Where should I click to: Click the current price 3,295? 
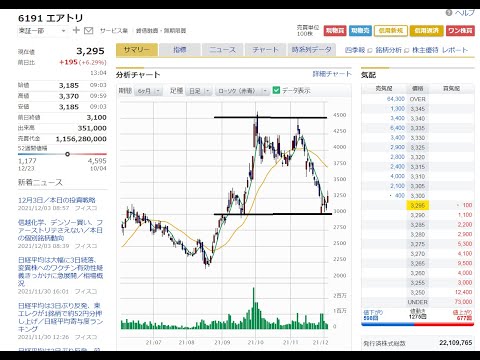tap(90, 51)
